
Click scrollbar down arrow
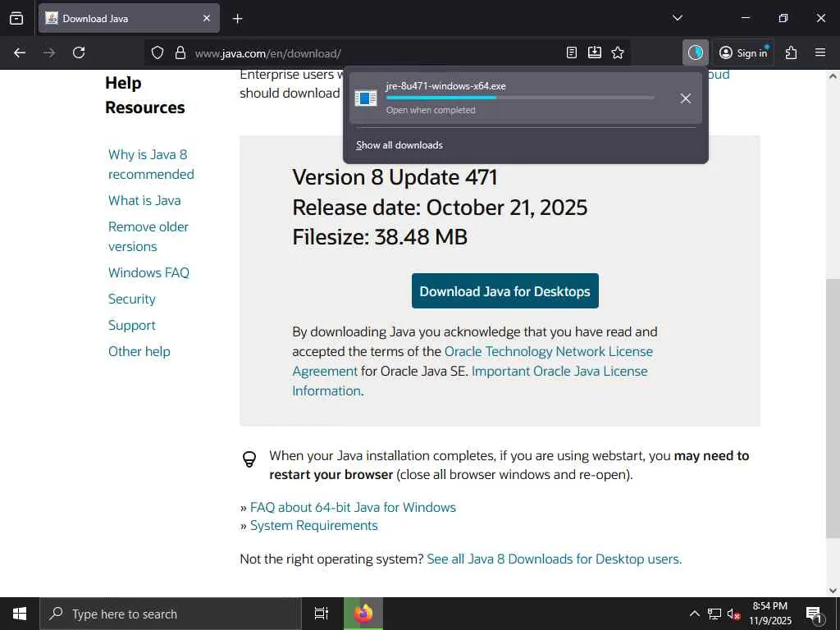point(833,591)
